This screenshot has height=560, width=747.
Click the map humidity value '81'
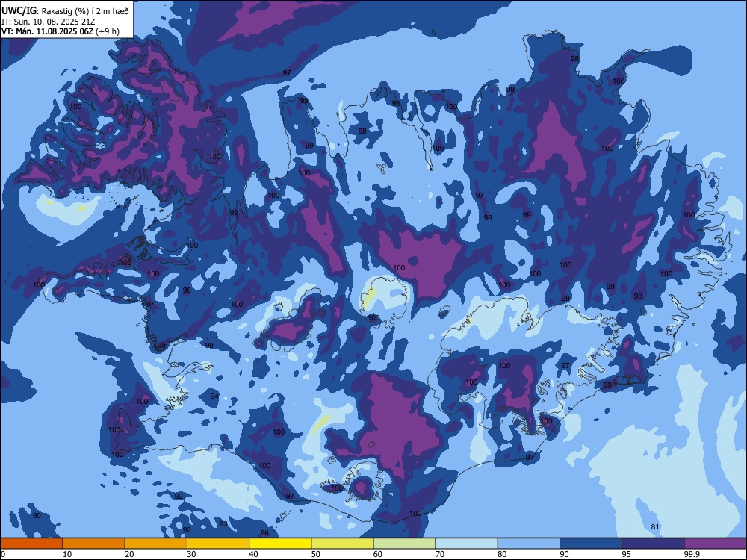tap(655, 526)
